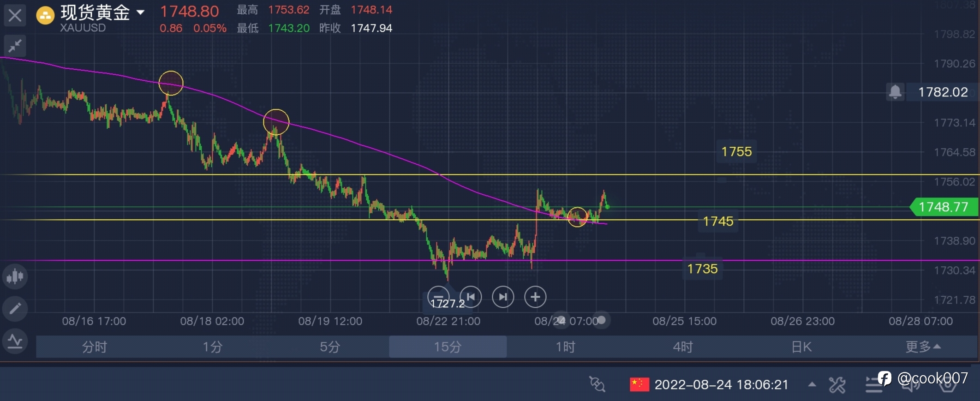Switch to the 日K timeframe tab
This screenshot has height=401, width=980.
click(801, 347)
